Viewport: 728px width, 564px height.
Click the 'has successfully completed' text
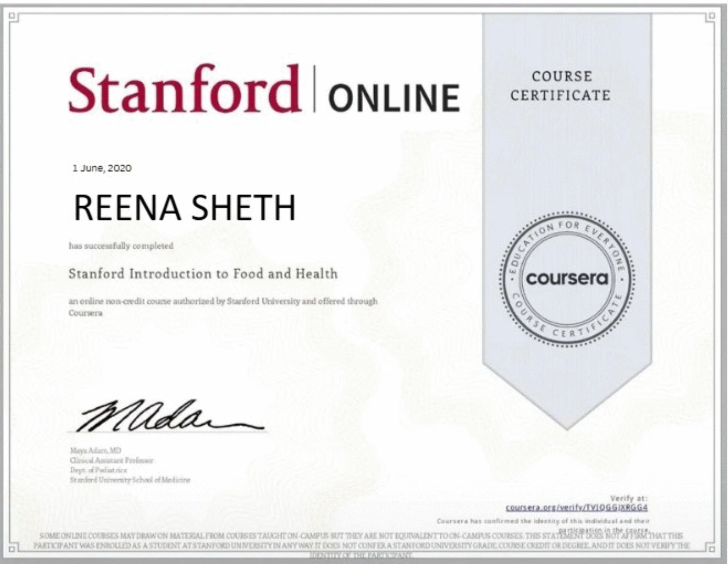click(121, 246)
